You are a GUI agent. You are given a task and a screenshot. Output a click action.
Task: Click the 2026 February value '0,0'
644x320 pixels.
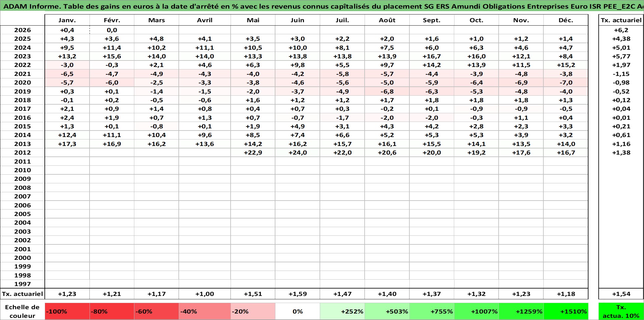[x=112, y=30]
